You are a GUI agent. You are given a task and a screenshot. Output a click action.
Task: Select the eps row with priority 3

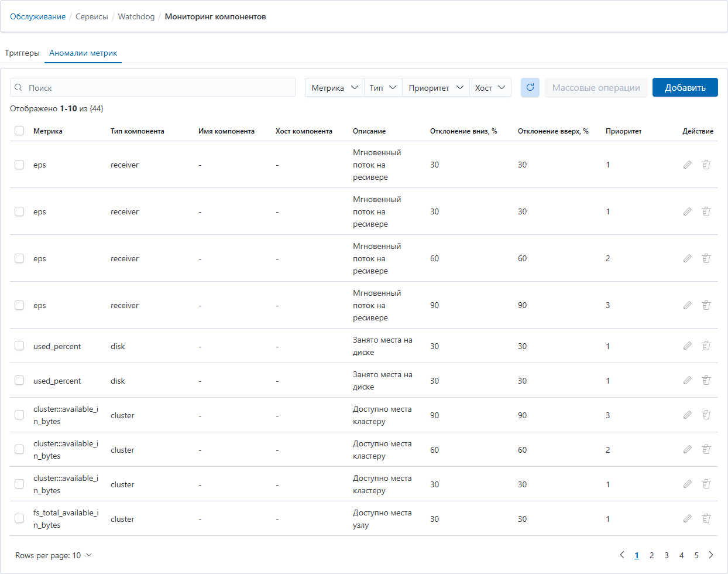[x=19, y=305]
